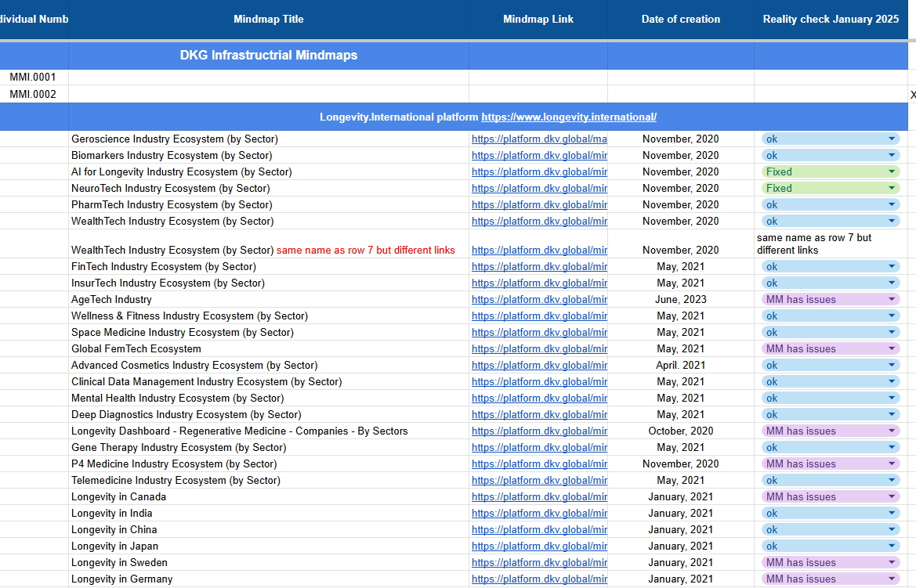Open the Global FemTech Ecosystem status dropdown
Screen dimensions: 916x588
click(x=892, y=349)
